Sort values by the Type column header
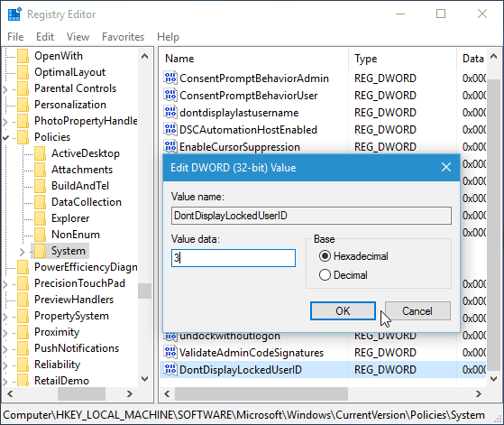The width and height of the screenshot is (504, 425). pyautogui.click(x=402, y=59)
